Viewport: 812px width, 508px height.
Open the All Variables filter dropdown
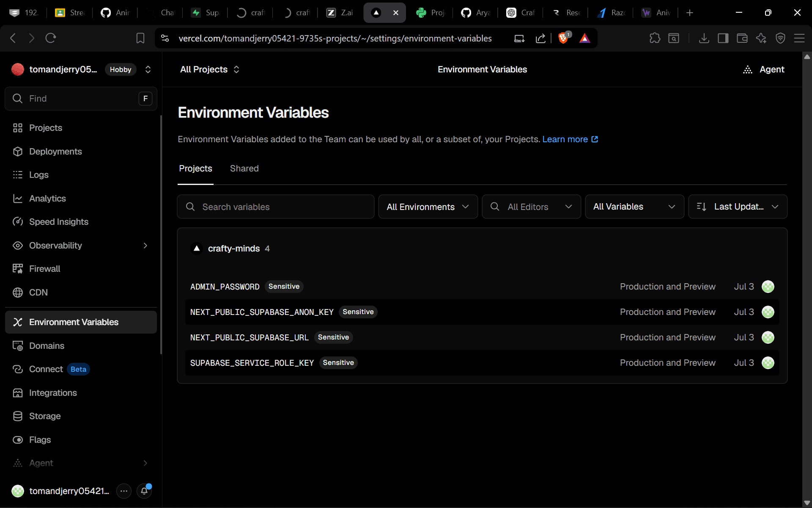tap(634, 207)
